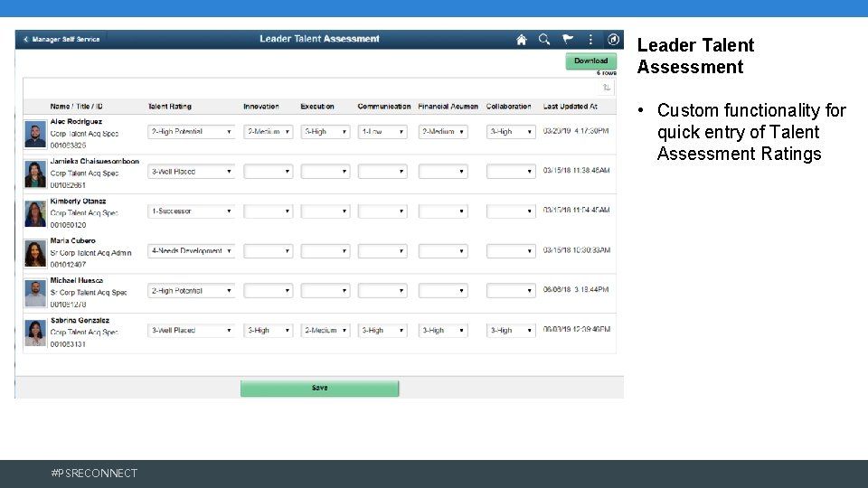The width and height of the screenshot is (868, 488).
Task: Click the green Save button
Action: [319, 388]
